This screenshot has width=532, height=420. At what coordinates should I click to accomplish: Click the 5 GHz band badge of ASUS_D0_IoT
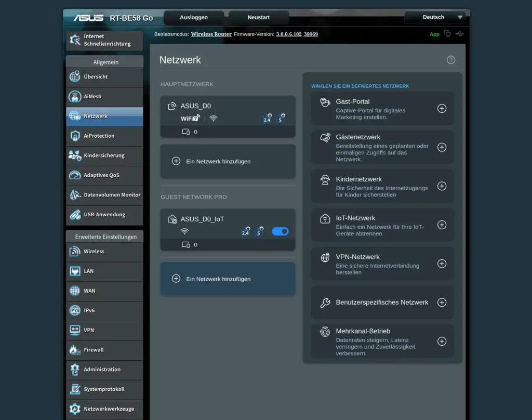pyautogui.click(x=259, y=232)
